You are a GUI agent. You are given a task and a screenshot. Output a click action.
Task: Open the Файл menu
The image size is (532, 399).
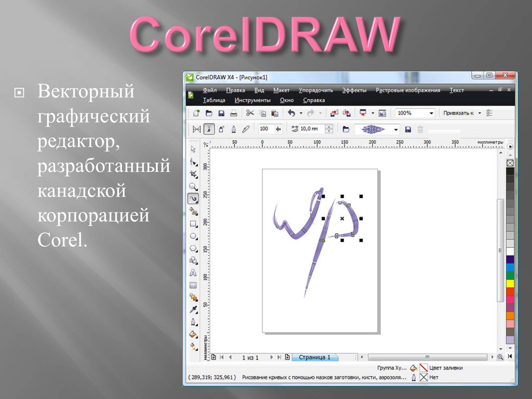210,90
